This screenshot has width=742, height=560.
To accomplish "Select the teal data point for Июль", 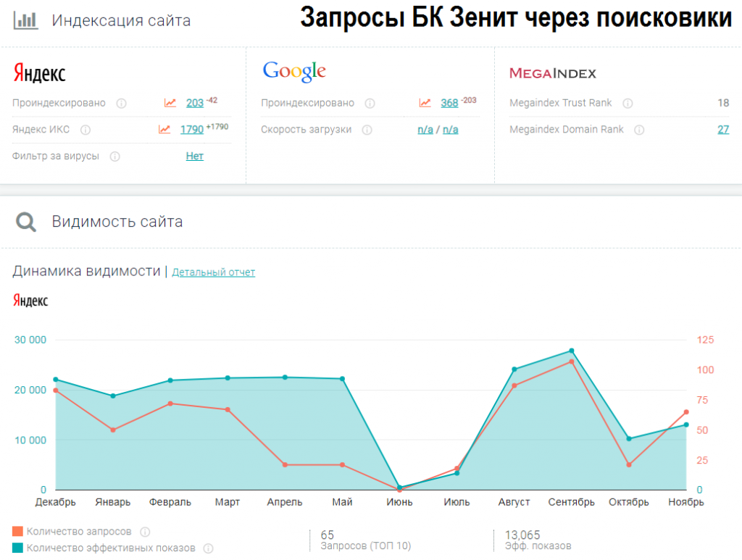I will (457, 473).
